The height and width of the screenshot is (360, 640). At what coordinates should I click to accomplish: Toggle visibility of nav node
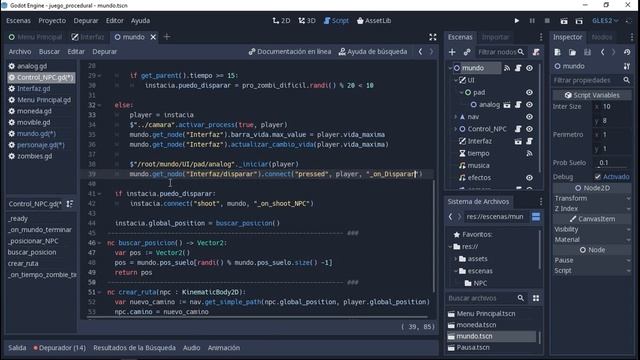[x=529, y=117]
